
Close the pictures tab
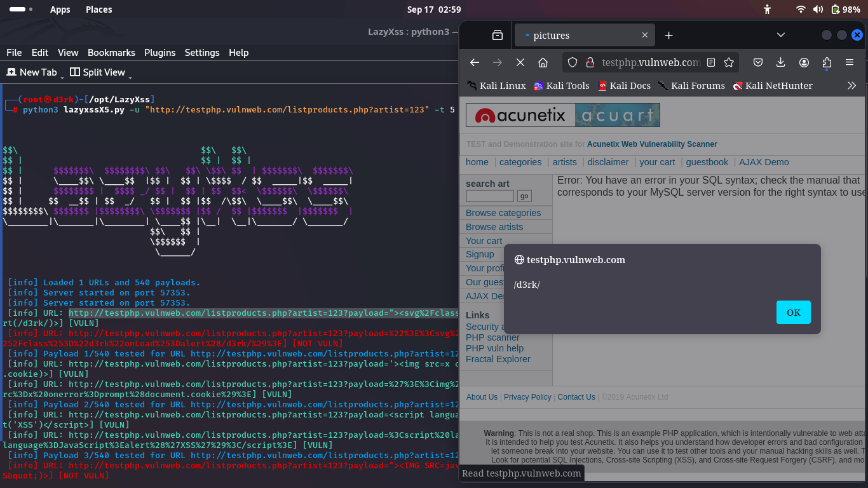pos(645,36)
